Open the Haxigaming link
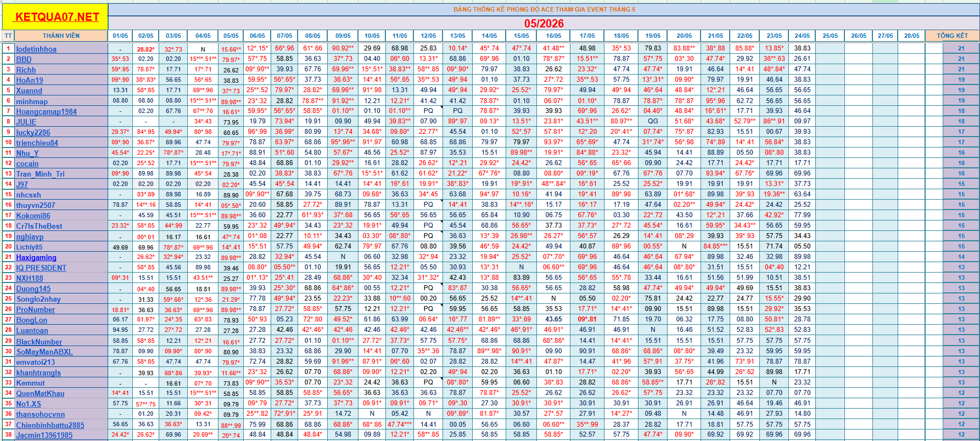 tap(36, 257)
